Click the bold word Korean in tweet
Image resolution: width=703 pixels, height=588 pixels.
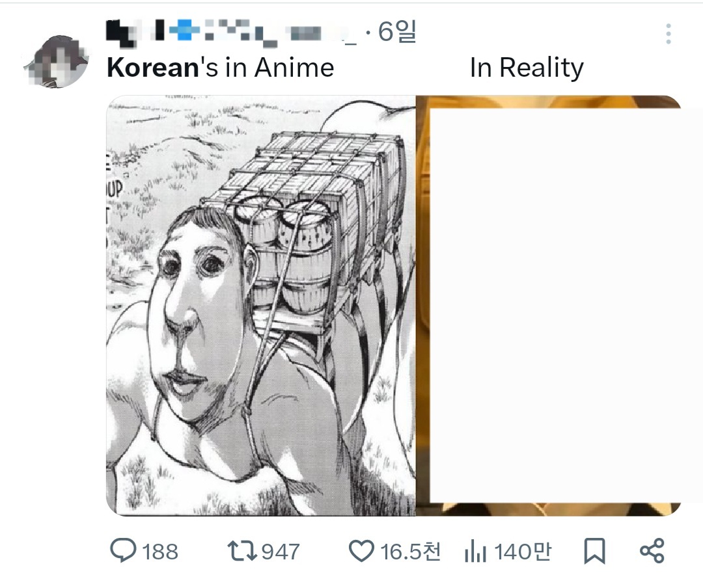[152, 68]
